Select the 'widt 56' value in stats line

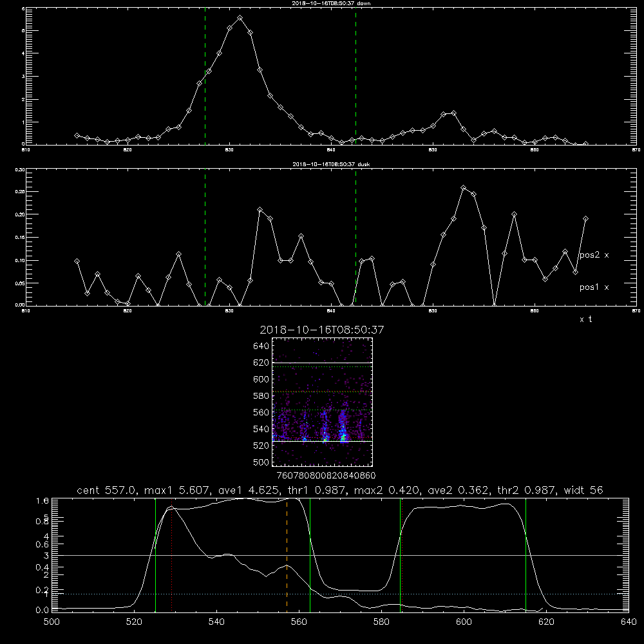583,490
